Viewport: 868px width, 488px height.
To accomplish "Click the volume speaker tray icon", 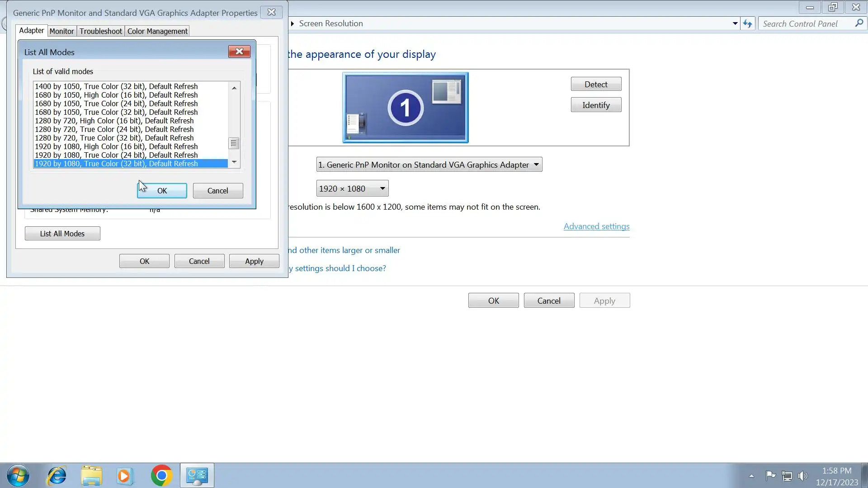I will coord(802,476).
